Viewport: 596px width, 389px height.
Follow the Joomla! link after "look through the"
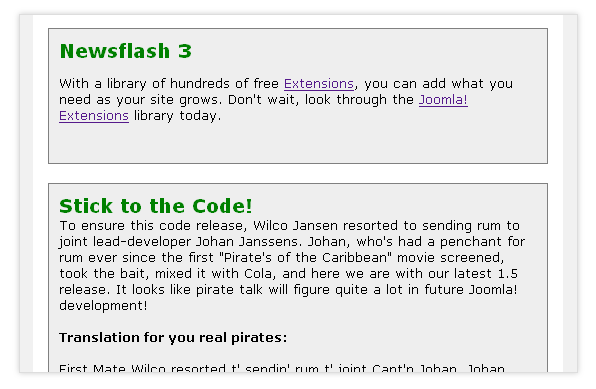[x=443, y=100]
